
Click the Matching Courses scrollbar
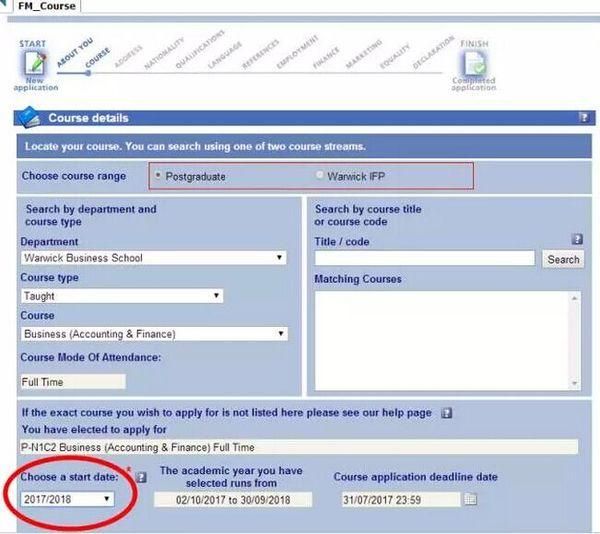[574, 340]
